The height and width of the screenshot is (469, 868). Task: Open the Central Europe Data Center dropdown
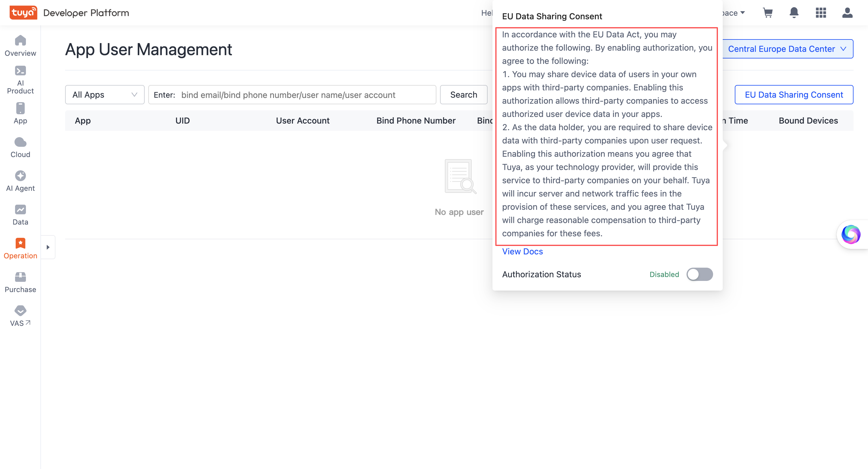pyautogui.click(x=787, y=49)
